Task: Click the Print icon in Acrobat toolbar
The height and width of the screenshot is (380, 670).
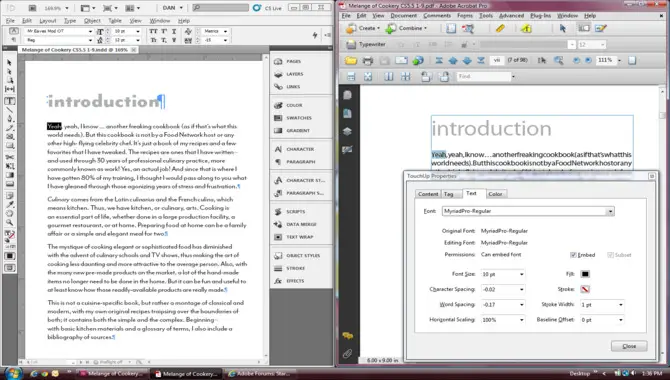Action: pos(367,61)
